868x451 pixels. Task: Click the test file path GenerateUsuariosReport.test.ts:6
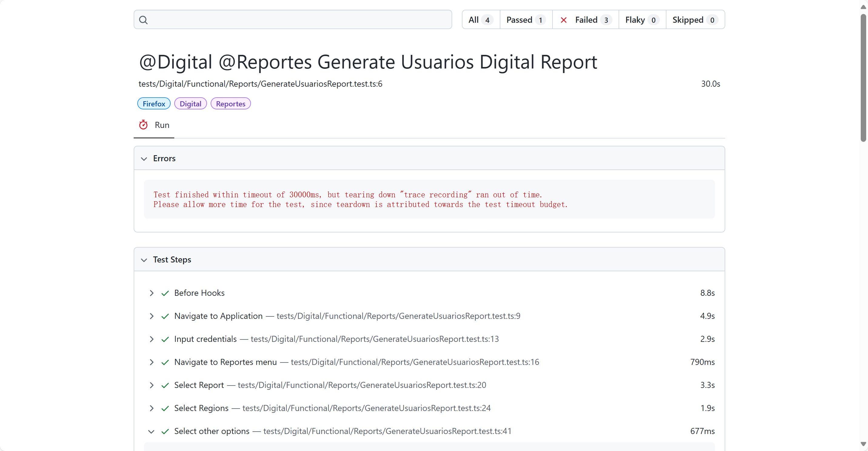260,84
